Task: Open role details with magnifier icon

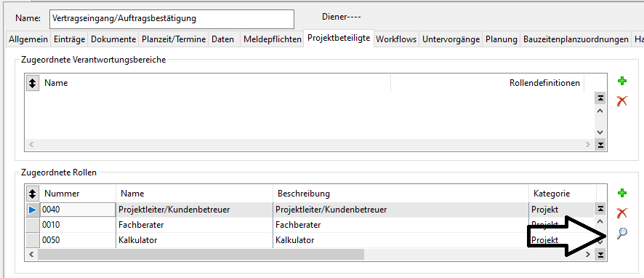Action: [622, 234]
